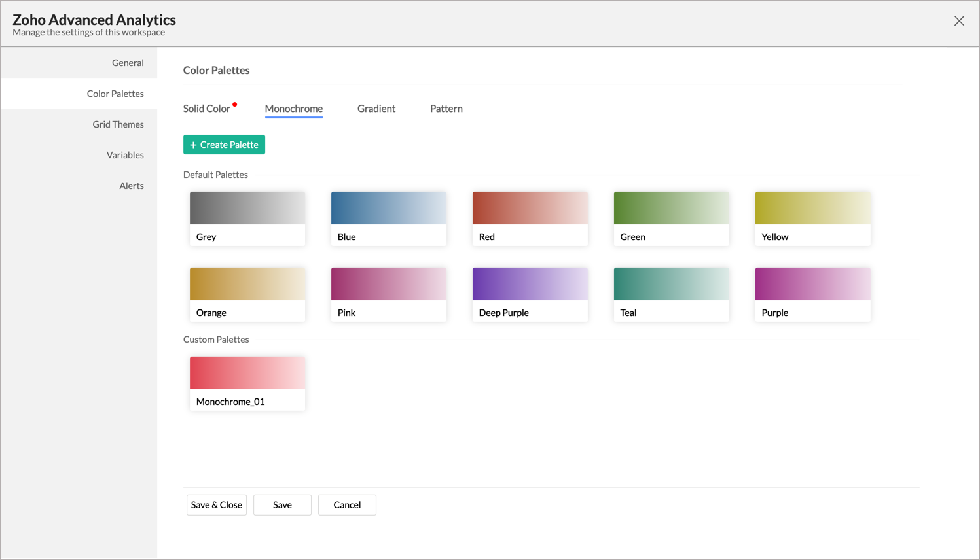This screenshot has height=560, width=980.
Task: Select the Deep Purple palette
Action: tap(530, 294)
